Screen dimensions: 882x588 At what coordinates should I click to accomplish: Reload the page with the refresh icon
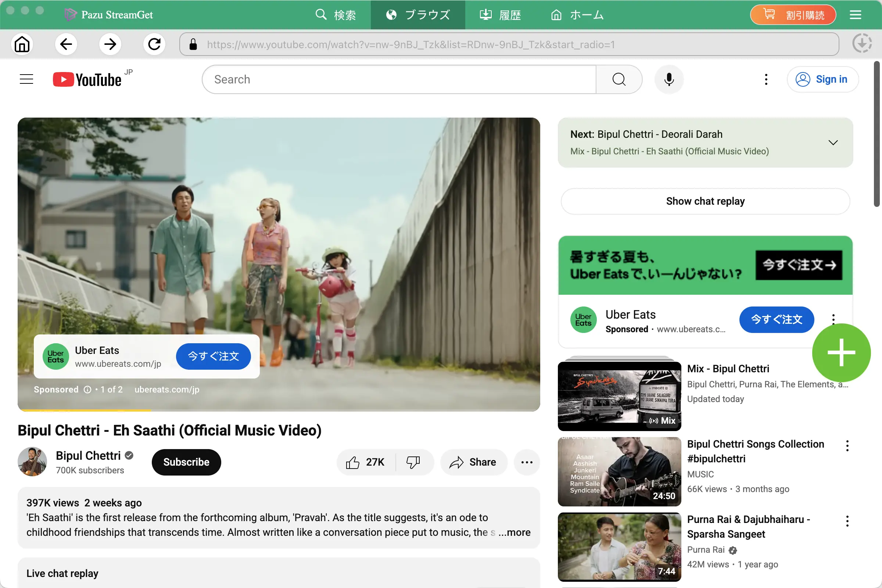154,44
